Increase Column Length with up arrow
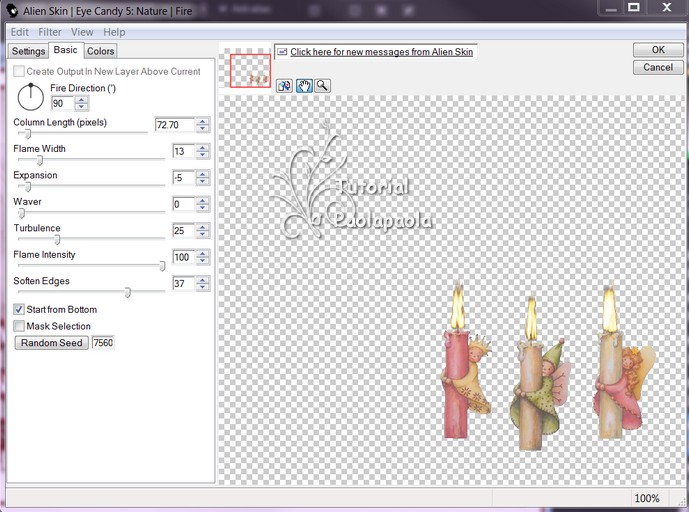This screenshot has height=512, width=689. (x=202, y=121)
